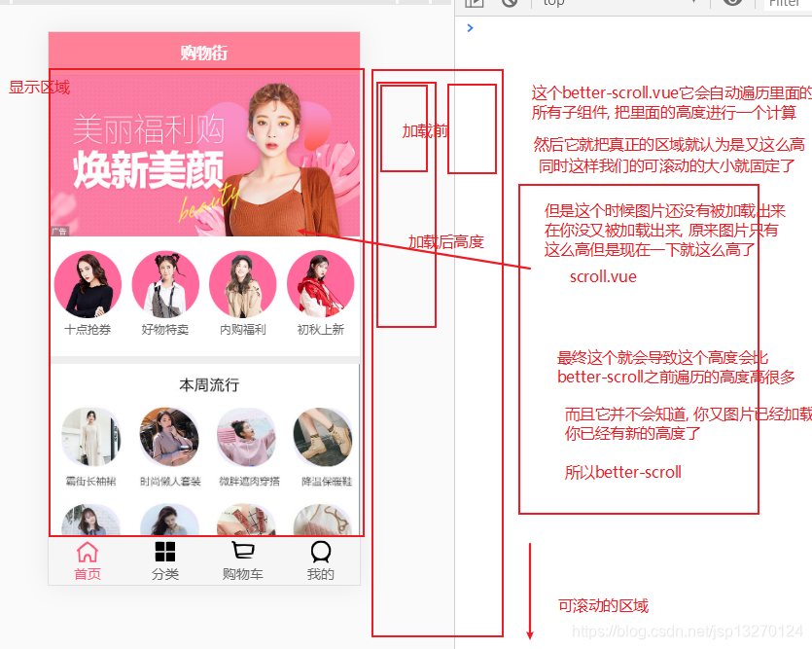Select the 首页 tab label
The height and width of the screenshot is (649, 812).
pyautogui.click(x=88, y=574)
